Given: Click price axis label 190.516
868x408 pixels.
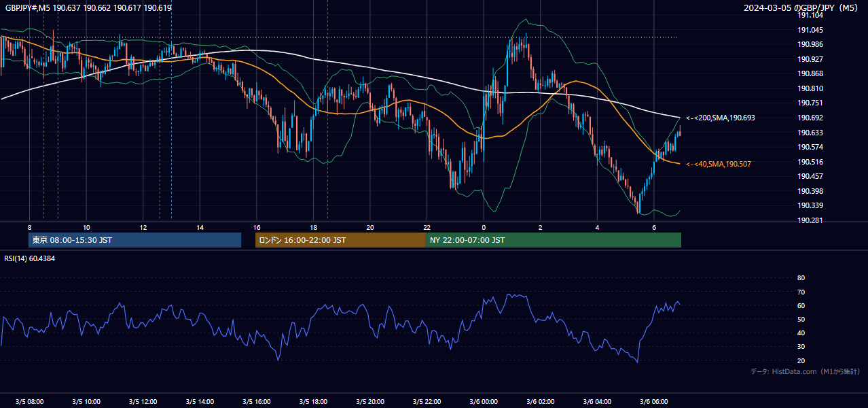Looking at the screenshot, I should tap(810, 162).
